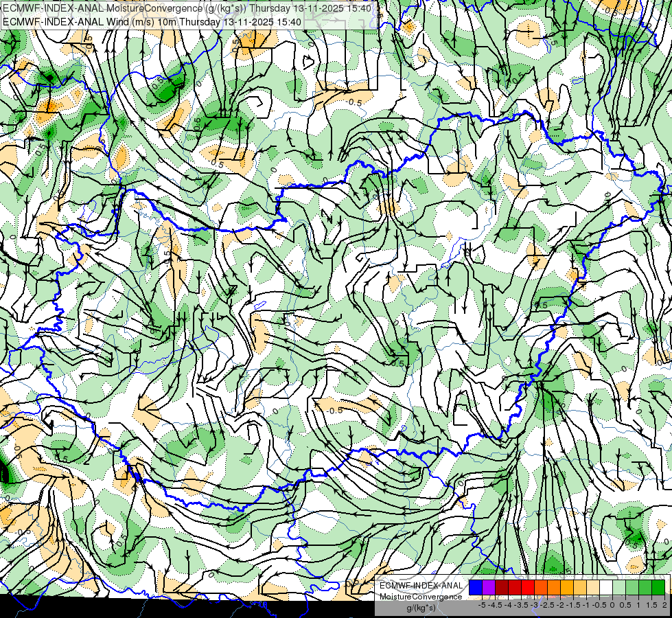Click the medium green swatch between 1 and 1.5
This screenshot has width=672, height=618.
[645, 587]
